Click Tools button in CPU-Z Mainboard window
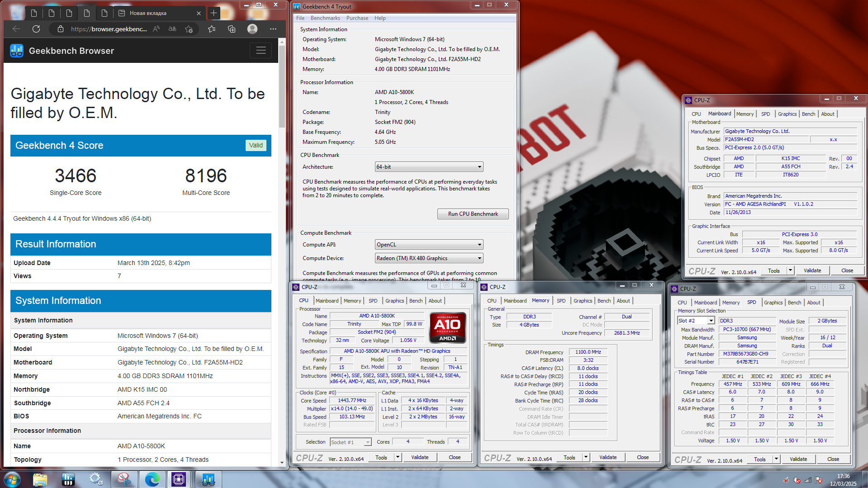 [774, 270]
